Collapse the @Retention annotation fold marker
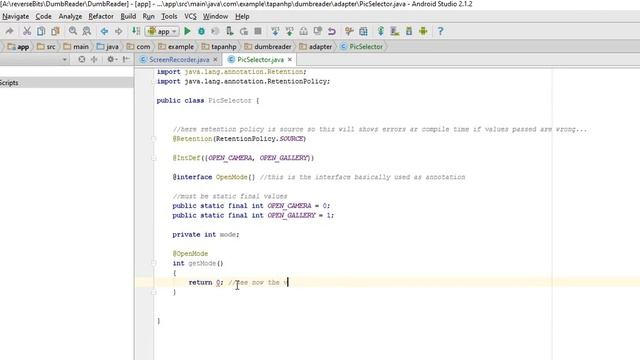 (154, 139)
